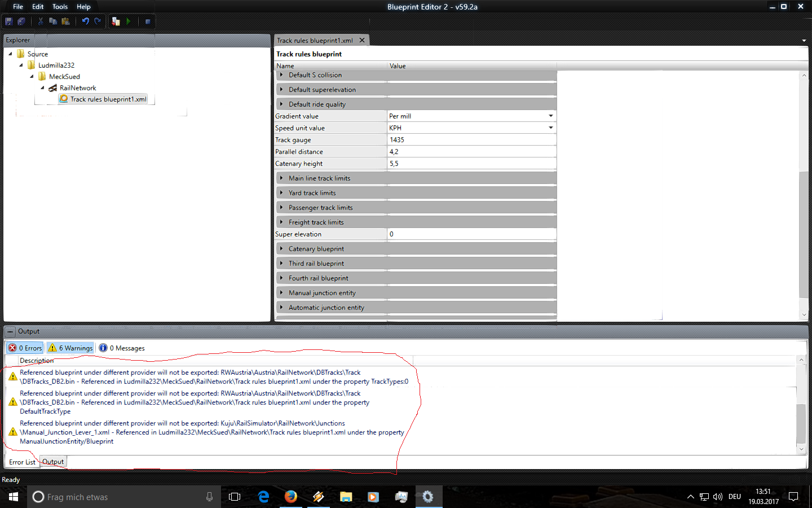Click the Ludmilla232 folder icon

point(32,65)
